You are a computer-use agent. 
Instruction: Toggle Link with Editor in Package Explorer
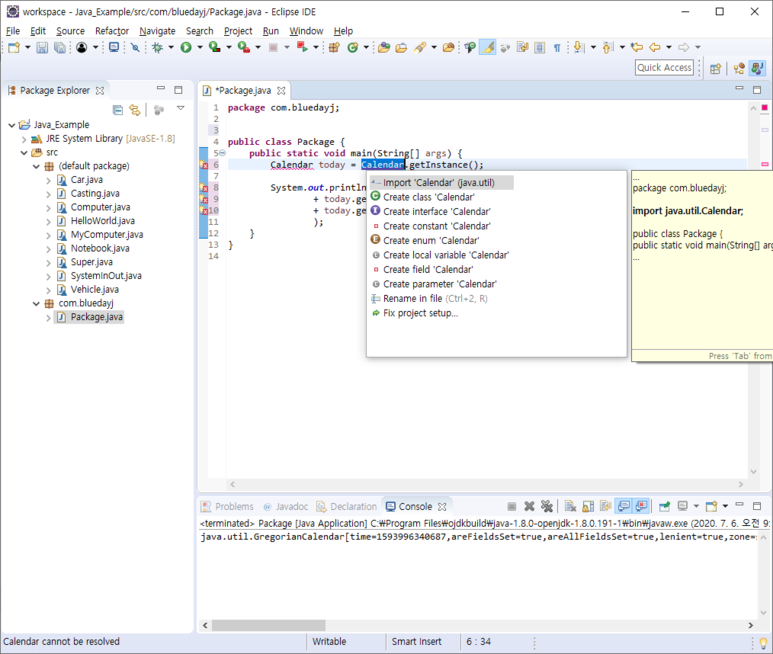(x=135, y=110)
